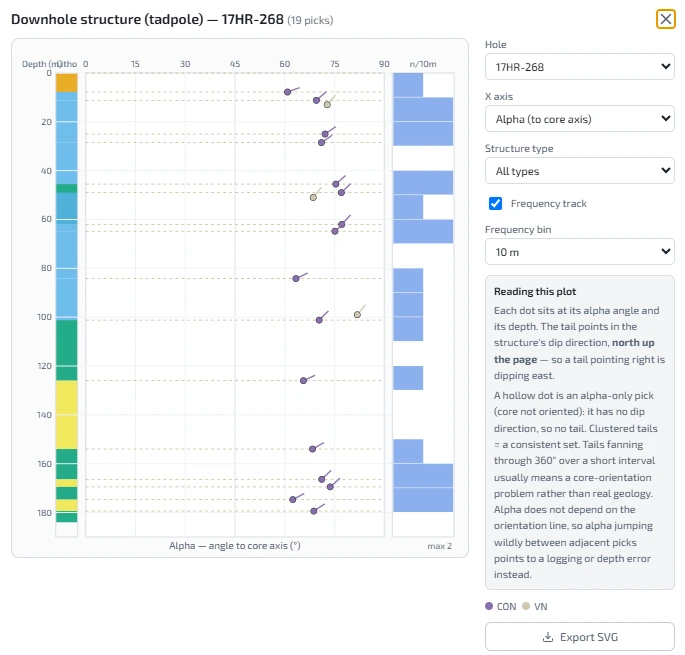Image resolution: width=685 pixels, height=655 pixels.
Task: Click the 'max 2' label under frequency track
Action: click(x=439, y=546)
